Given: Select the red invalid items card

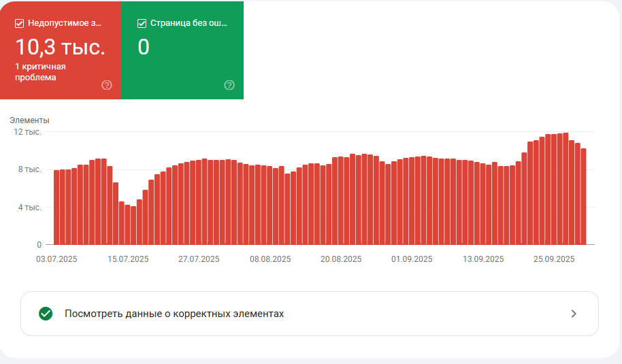Looking at the screenshot, I should pyautogui.click(x=61, y=50).
